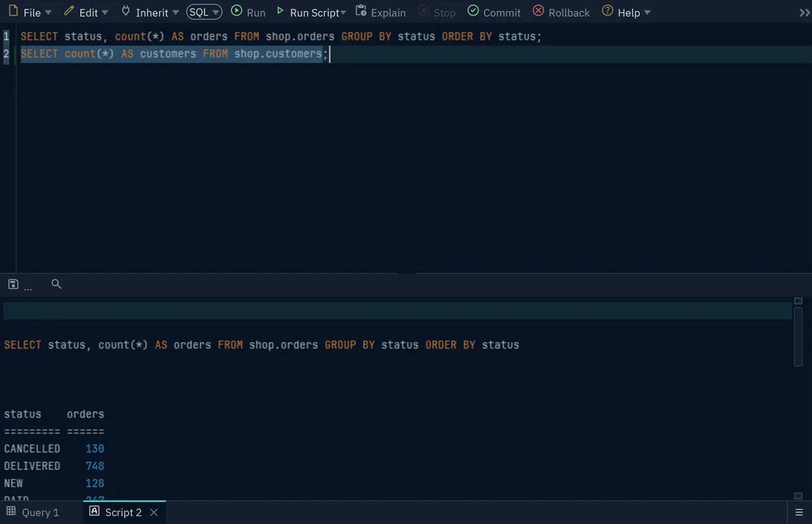Screen dimensions: 812x524
Task: Click the Script 2 tab icon
Action: pyautogui.click(x=94, y=511)
